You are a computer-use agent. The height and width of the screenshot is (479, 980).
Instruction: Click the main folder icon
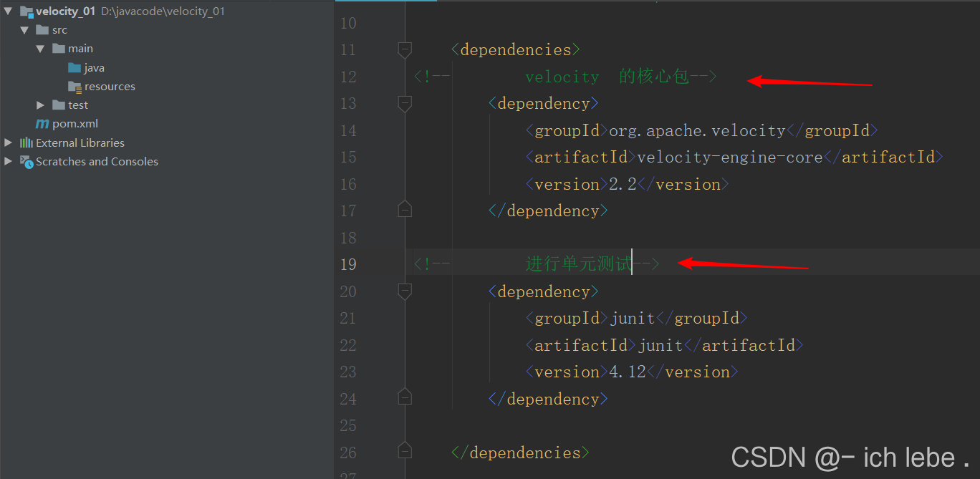pos(59,49)
